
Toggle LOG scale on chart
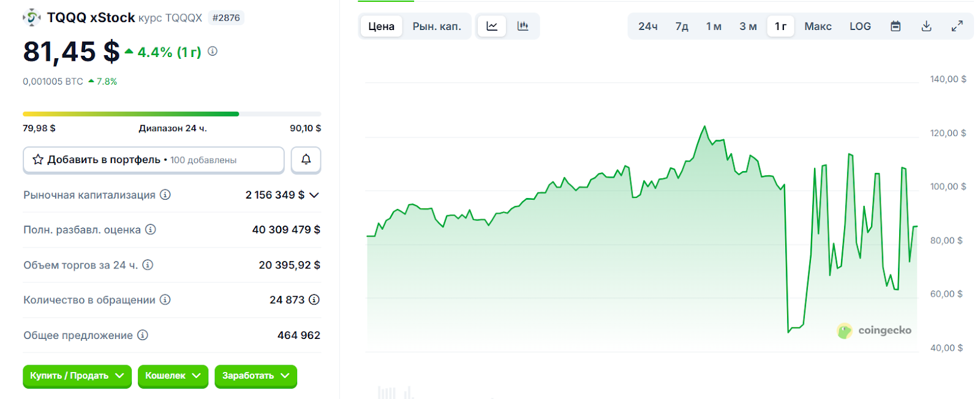tap(860, 26)
